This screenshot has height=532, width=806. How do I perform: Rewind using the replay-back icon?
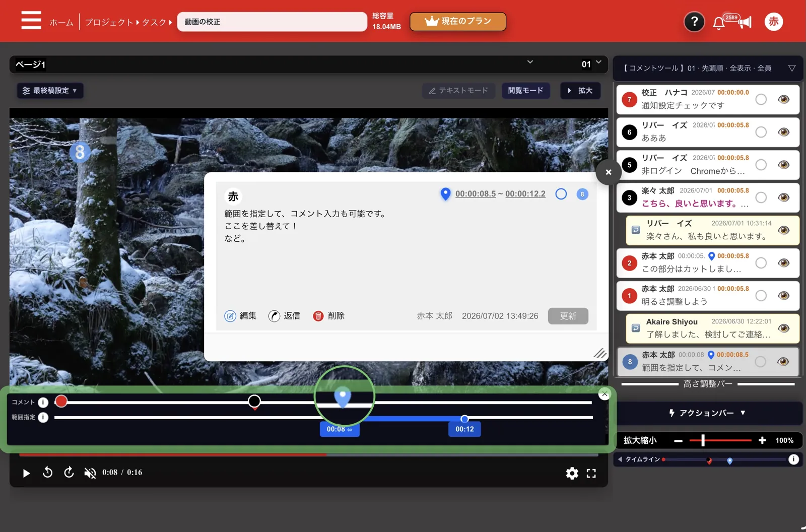click(x=47, y=473)
